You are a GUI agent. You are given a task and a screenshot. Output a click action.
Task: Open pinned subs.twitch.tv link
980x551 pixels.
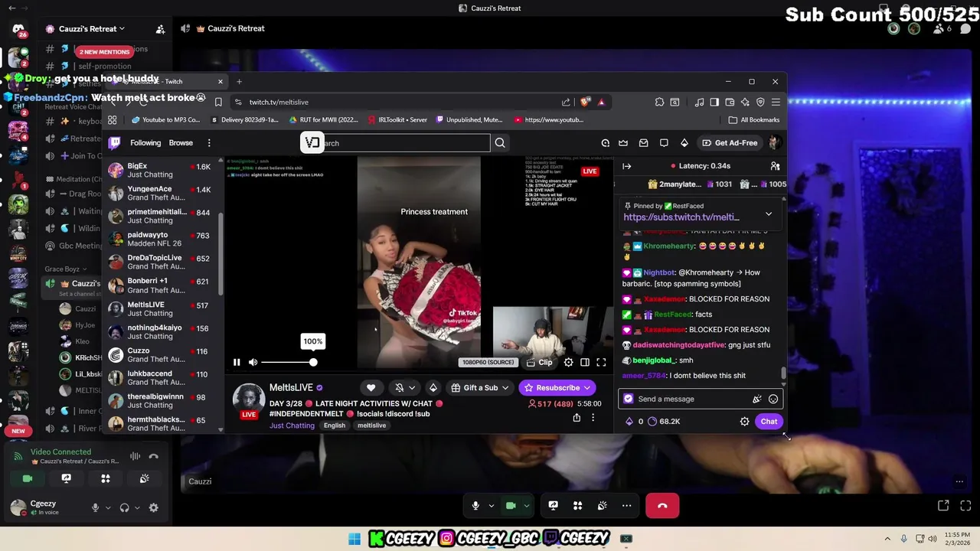(681, 217)
